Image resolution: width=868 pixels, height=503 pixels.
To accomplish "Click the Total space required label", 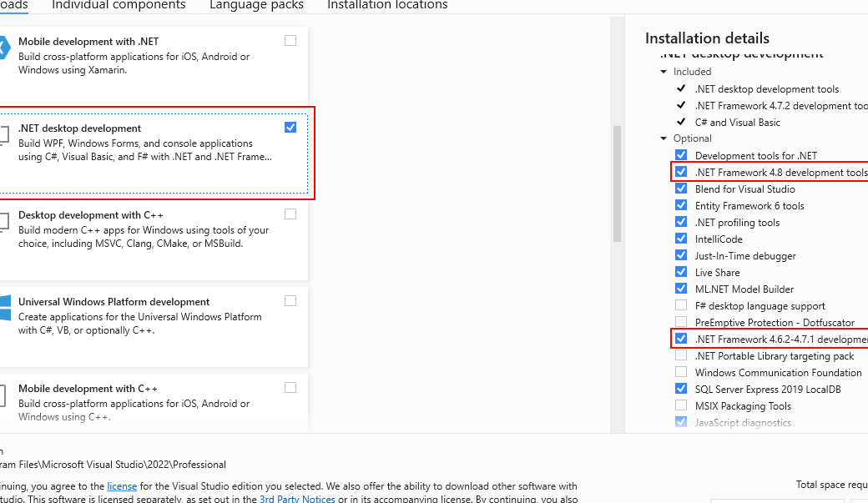I will click(831, 485).
